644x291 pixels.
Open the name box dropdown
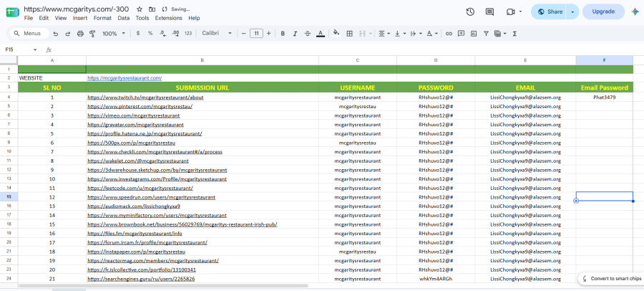point(35,49)
